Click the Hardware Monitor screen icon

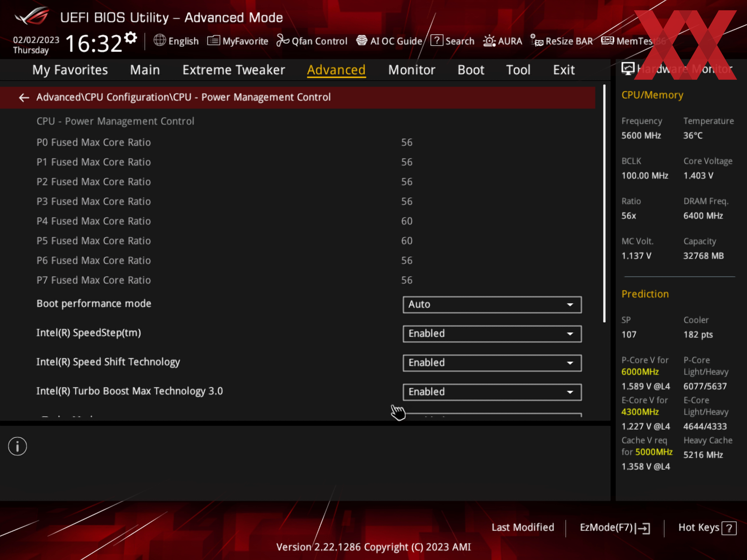tap(628, 69)
